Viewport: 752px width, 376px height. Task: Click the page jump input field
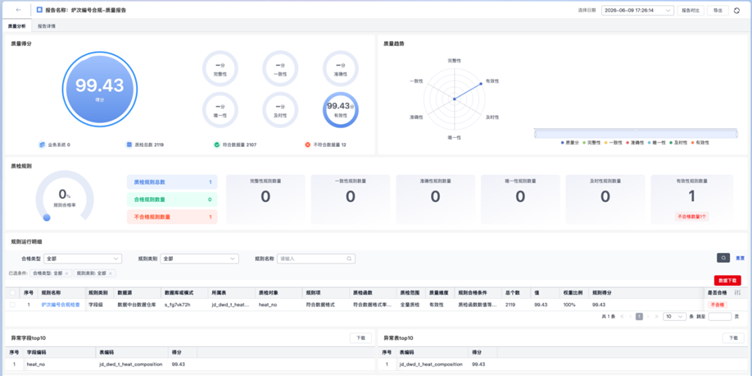(720, 317)
